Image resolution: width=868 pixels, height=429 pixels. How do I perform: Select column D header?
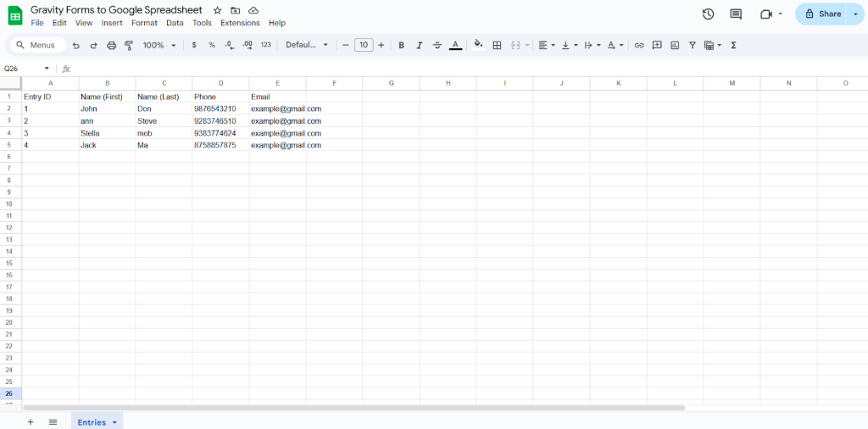click(x=221, y=83)
